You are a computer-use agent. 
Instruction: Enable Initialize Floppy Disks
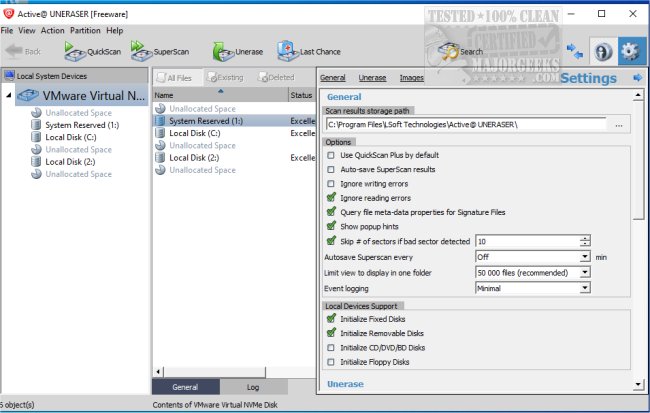click(331, 362)
